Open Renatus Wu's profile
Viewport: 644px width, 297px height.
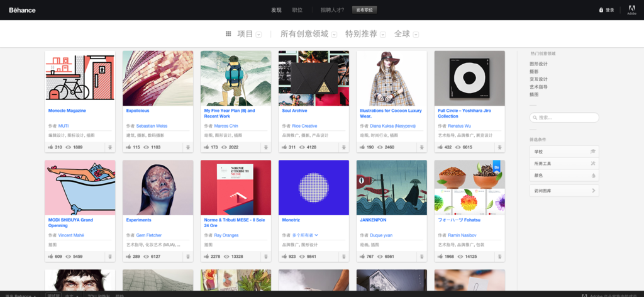tap(459, 126)
